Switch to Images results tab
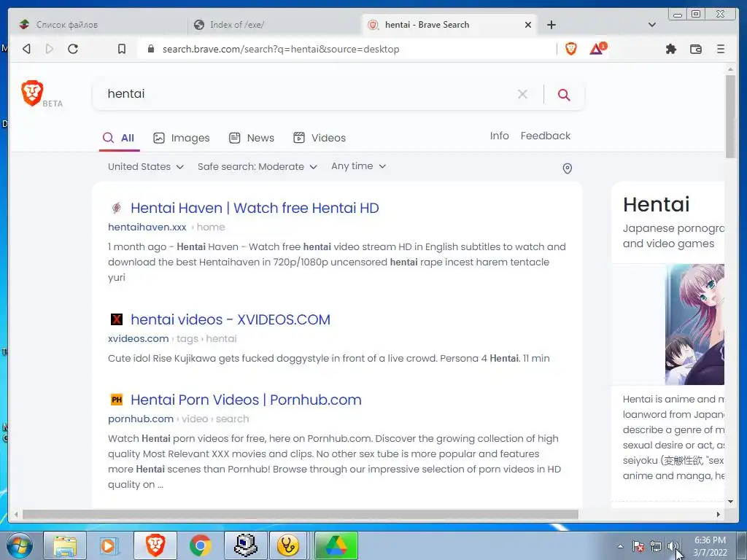Viewport: 747px width, 560px height. pyautogui.click(x=182, y=138)
